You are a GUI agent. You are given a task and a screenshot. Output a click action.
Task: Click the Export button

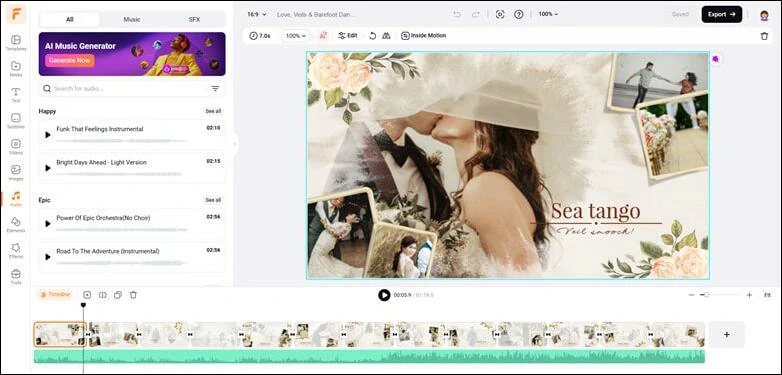pos(722,14)
